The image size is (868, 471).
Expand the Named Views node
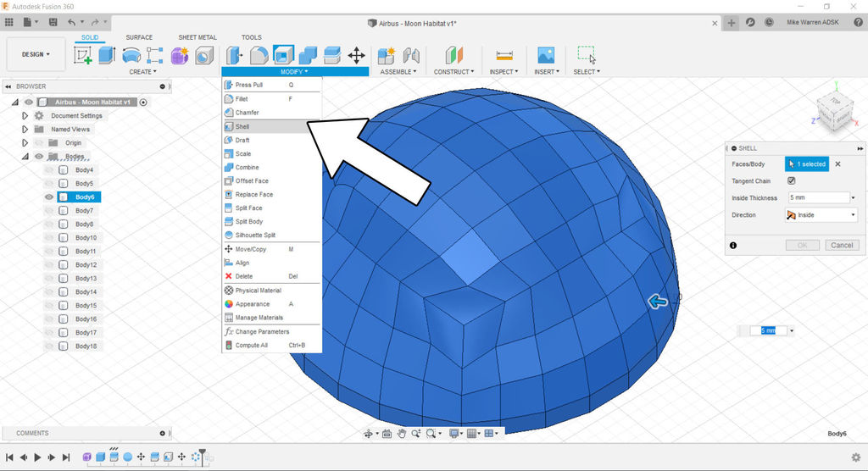[x=25, y=129]
